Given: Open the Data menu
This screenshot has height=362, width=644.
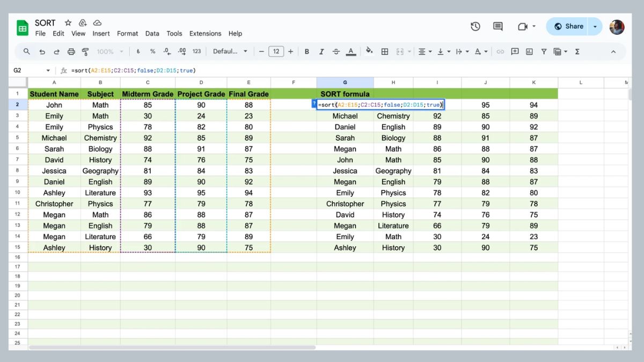Looking at the screenshot, I should (x=152, y=33).
